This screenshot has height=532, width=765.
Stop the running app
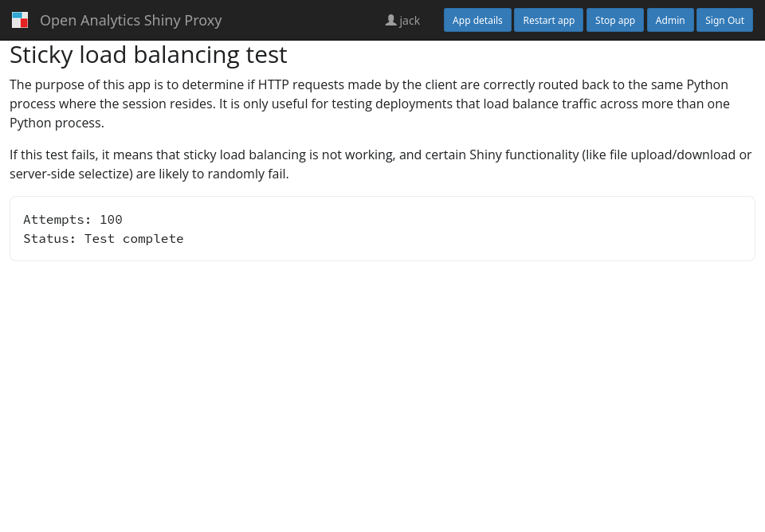coord(614,20)
